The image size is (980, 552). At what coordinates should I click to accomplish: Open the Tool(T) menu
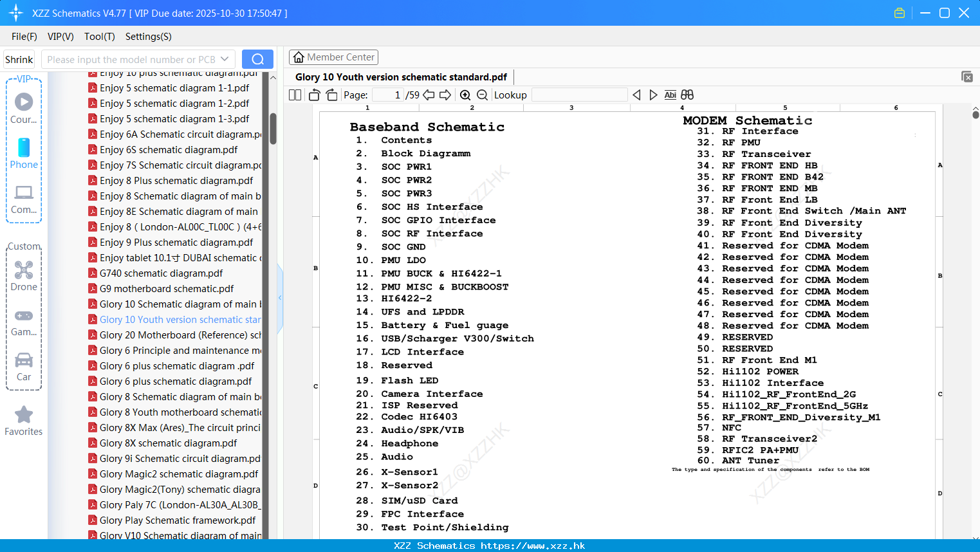(x=100, y=37)
